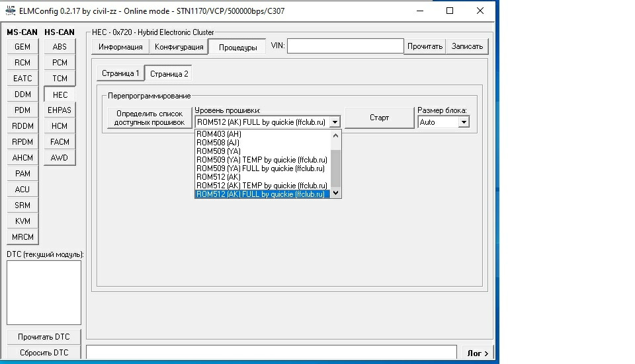Screen dimensions: 635x364
Task: Open the TCM module
Action: pos(60,78)
